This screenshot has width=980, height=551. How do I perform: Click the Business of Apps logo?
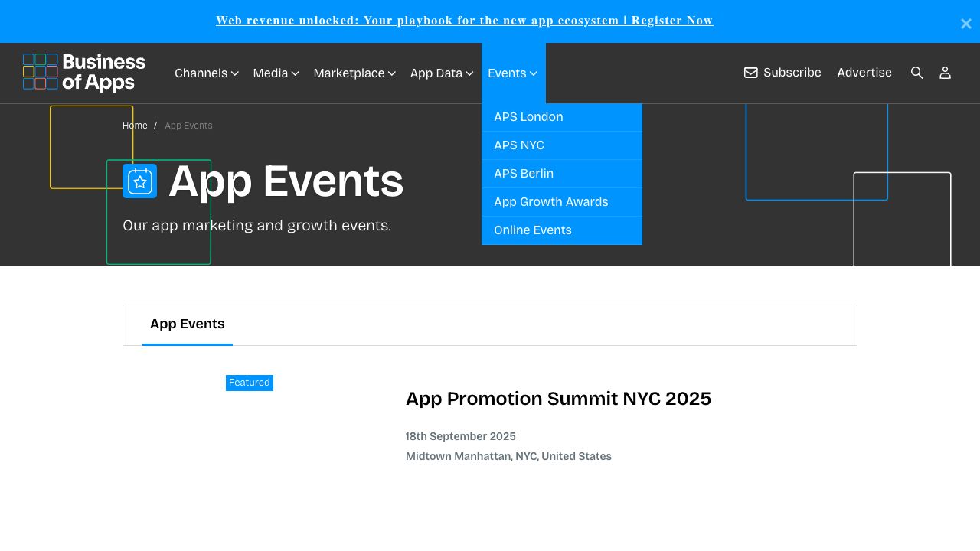(84, 72)
